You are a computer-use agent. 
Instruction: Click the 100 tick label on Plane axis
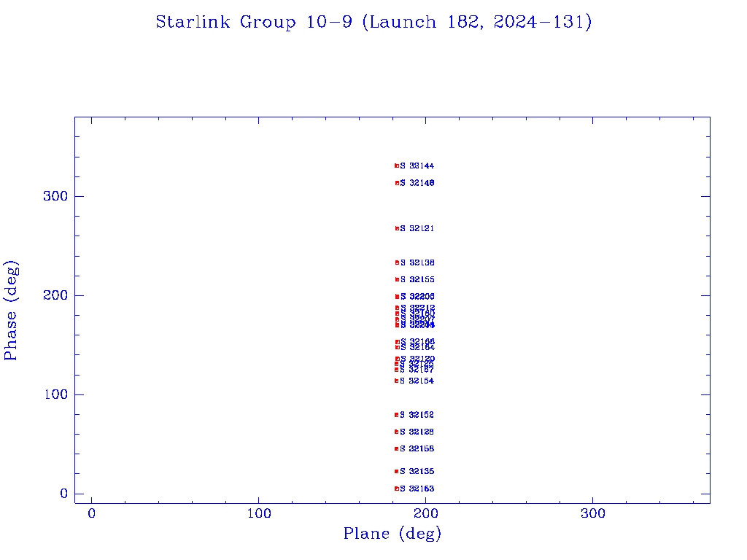pos(259,513)
